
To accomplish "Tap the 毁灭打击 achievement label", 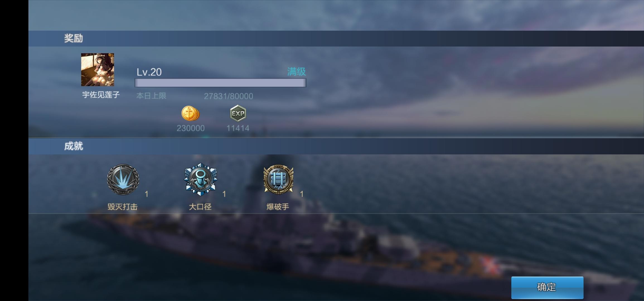I will tap(123, 207).
